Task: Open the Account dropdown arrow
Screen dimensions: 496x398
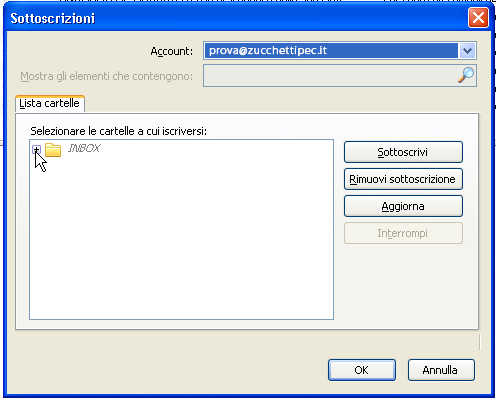Action: pyautogui.click(x=467, y=51)
